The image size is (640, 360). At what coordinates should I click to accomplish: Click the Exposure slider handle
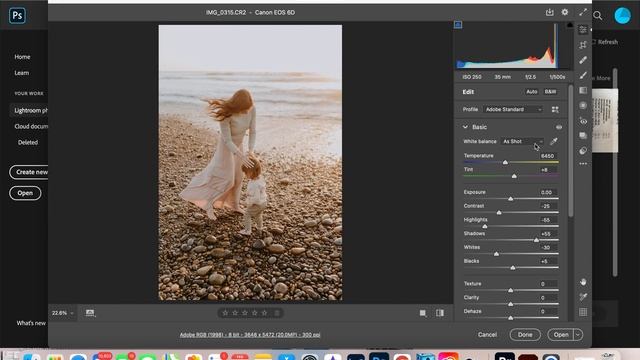(511, 199)
